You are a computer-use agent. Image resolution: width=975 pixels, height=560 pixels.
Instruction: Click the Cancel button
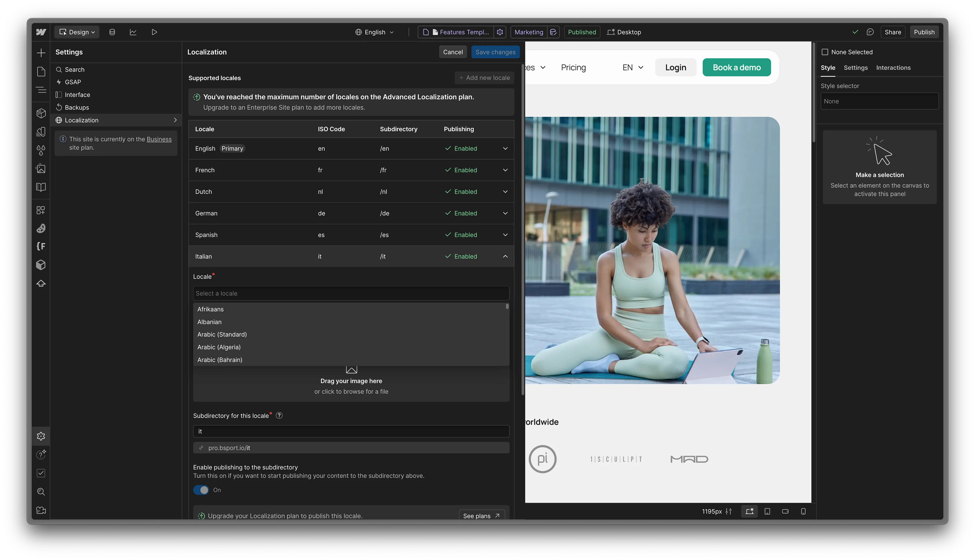453,52
